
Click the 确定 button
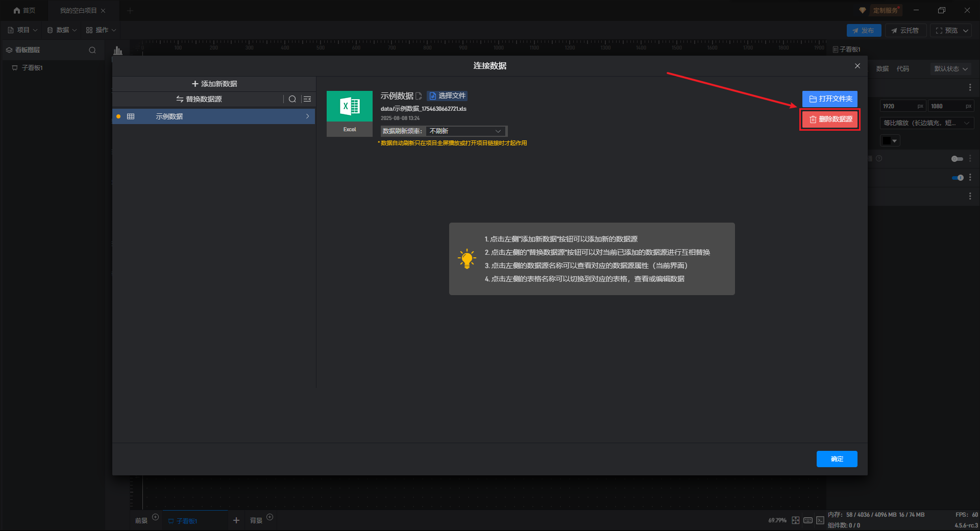click(837, 459)
